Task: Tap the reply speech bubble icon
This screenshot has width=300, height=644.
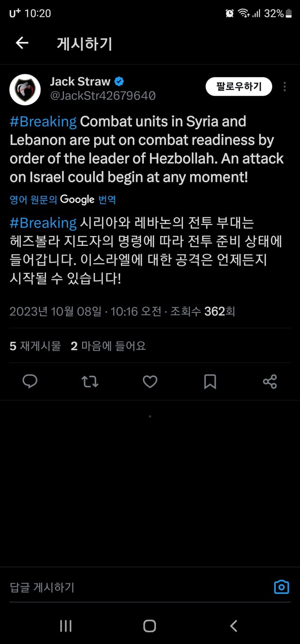Action: coord(30,382)
